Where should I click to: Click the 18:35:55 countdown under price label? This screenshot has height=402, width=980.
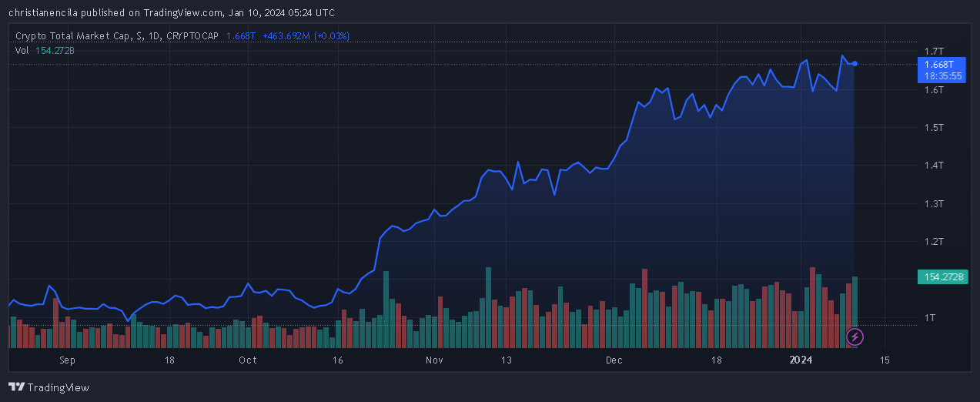click(942, 76)
